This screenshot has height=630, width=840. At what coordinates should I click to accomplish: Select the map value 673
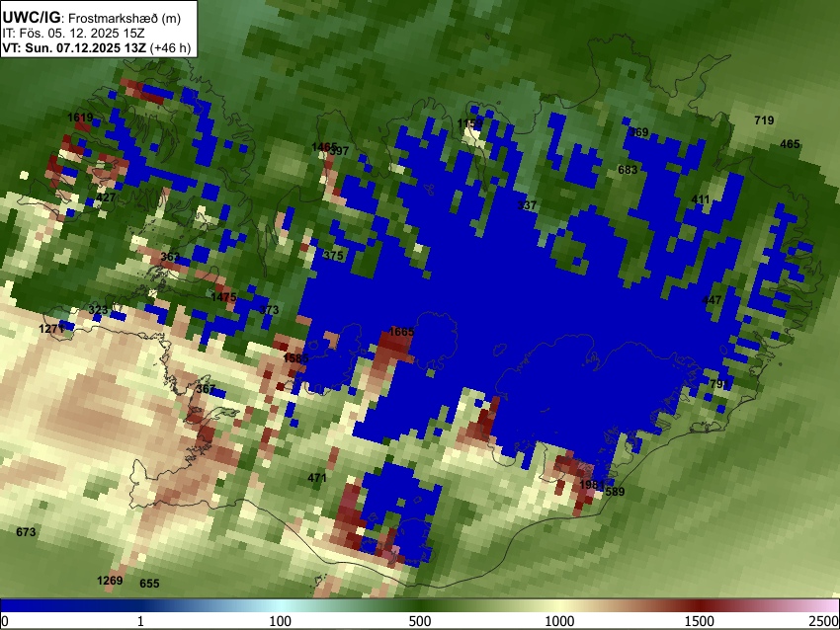click(26, 532)
